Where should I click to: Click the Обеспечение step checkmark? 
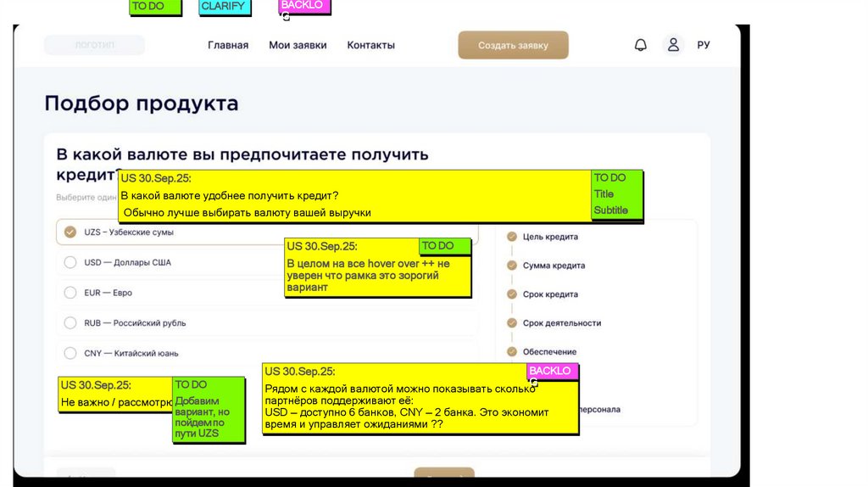[x=512, y=352]
